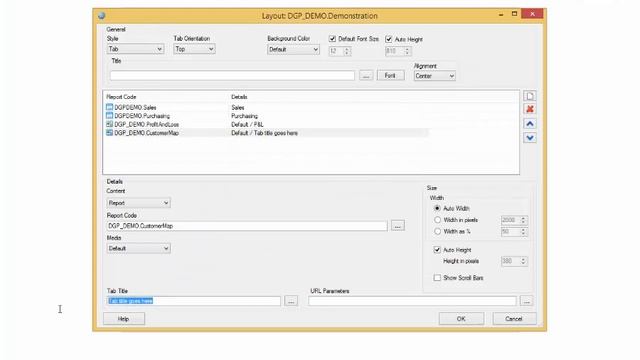
Task: Toggle the Default Font Size checkbox
Action: pos(332,39)
